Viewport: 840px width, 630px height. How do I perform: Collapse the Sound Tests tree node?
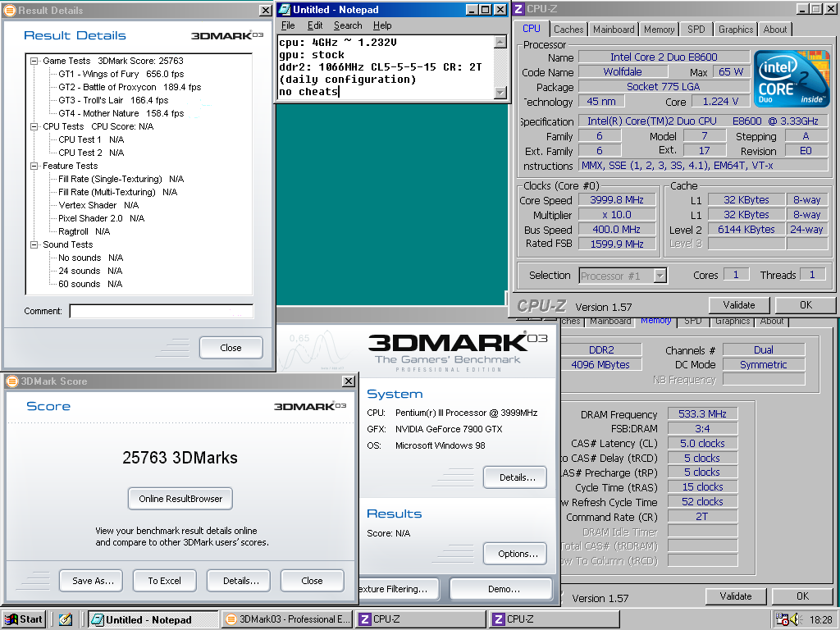[x=34, y=244]
